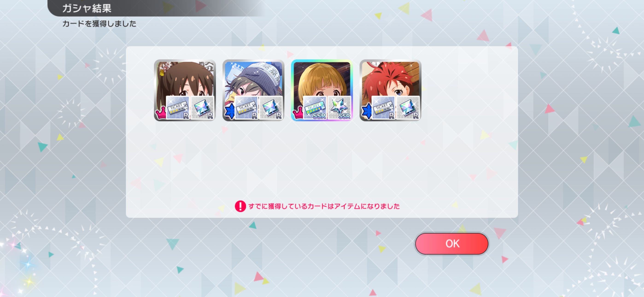
Task: Tap the SSR ticket icon
Action: pos(315,108)
